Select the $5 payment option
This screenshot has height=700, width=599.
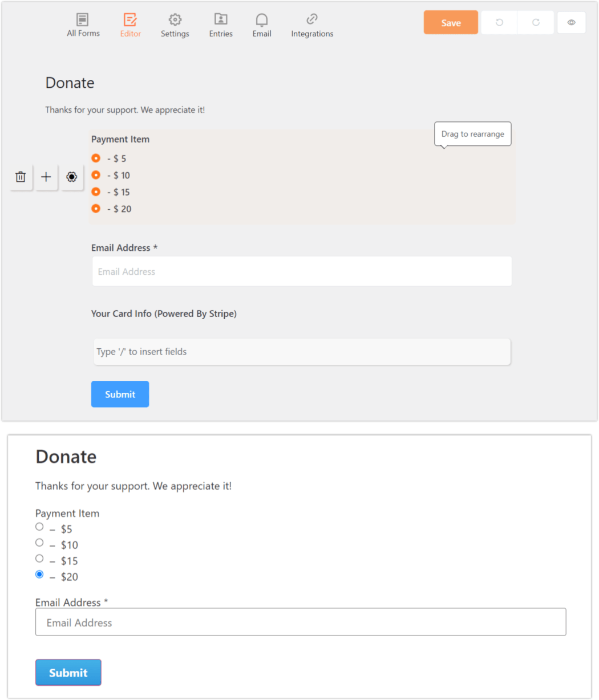click(39, 526)
